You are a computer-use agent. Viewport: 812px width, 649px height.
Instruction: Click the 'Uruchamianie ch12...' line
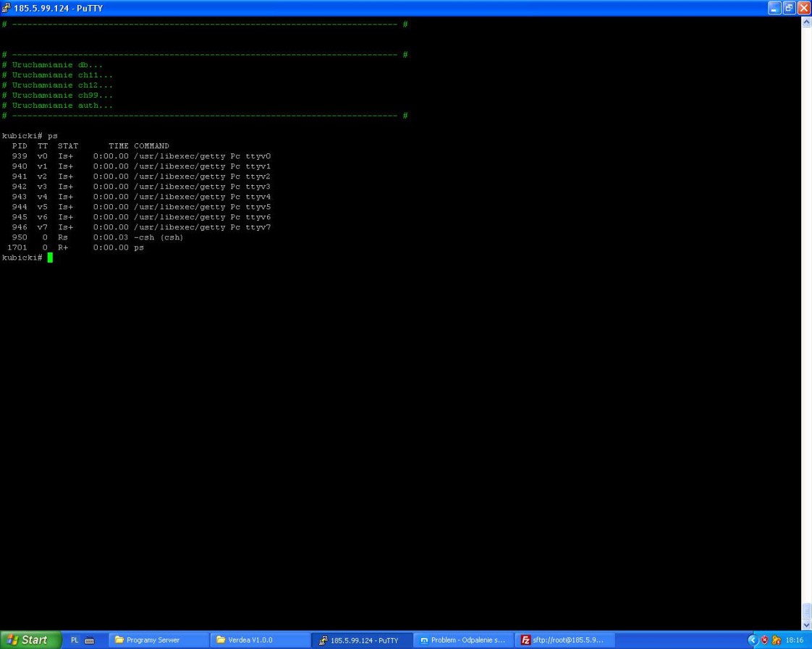pyautogui.click(x=57, y=85)
